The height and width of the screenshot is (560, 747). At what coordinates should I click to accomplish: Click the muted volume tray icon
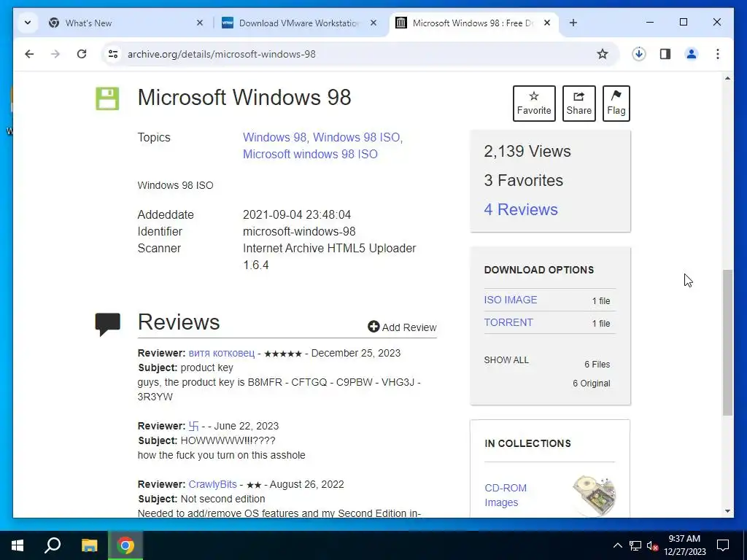pyautogui.click(x=652, y=545)
